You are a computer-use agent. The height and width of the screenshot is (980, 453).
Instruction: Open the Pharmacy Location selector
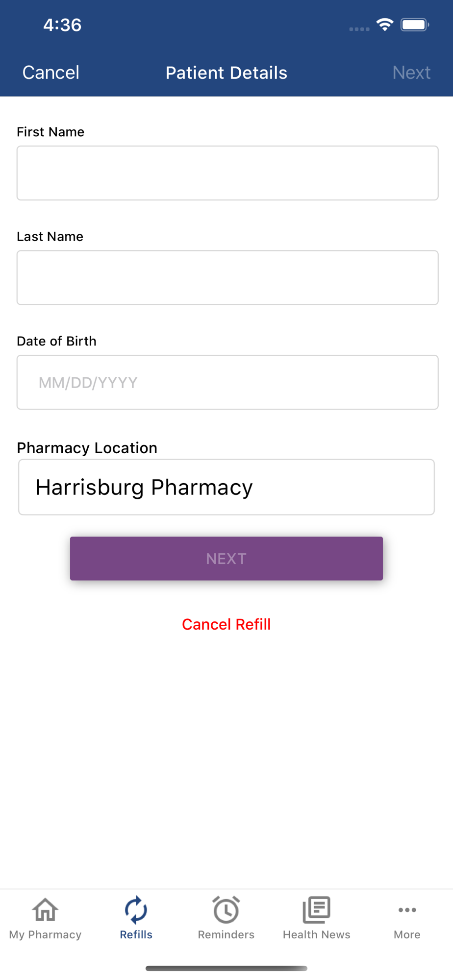tap(226, 487)
